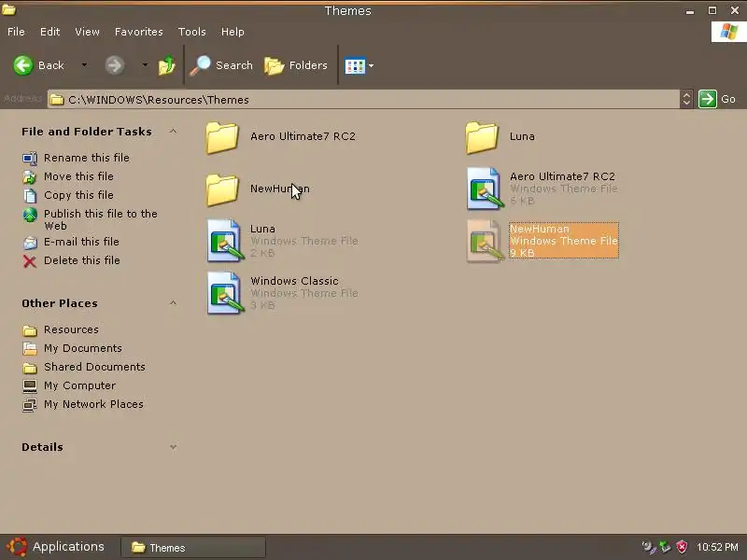
Task: Go to Resources in Other Places
Action: click(72, 329)
